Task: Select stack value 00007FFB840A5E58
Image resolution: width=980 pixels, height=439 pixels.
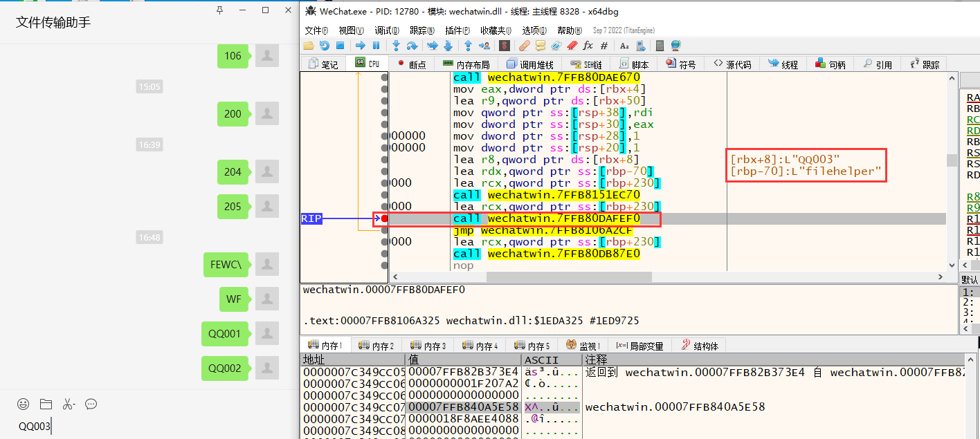Action: point(463,407)
